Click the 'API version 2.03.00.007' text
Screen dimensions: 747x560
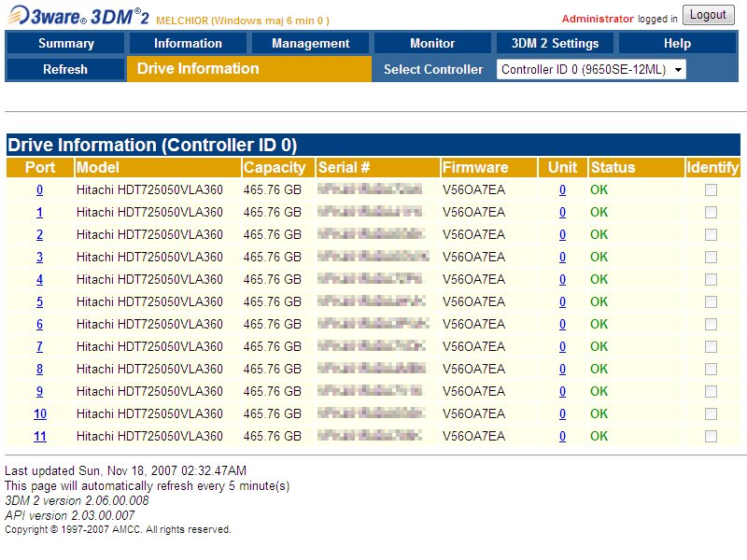tap(69, 516)
